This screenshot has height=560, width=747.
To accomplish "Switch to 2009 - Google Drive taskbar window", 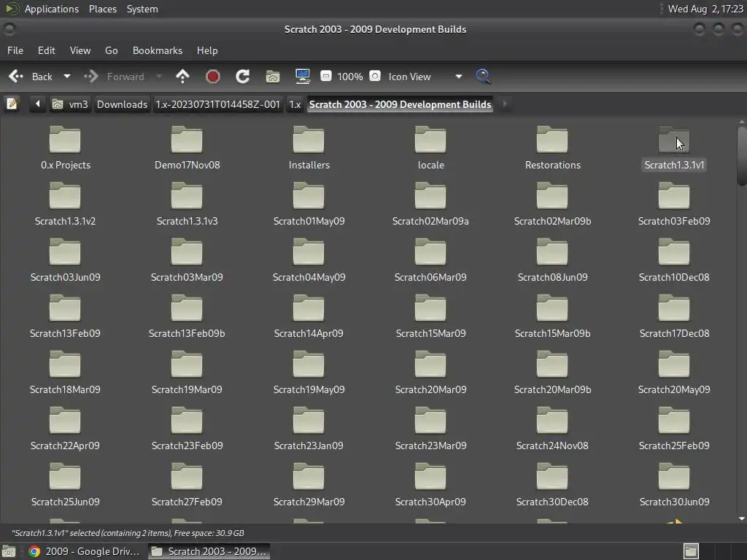I will [x=85, y=551].
